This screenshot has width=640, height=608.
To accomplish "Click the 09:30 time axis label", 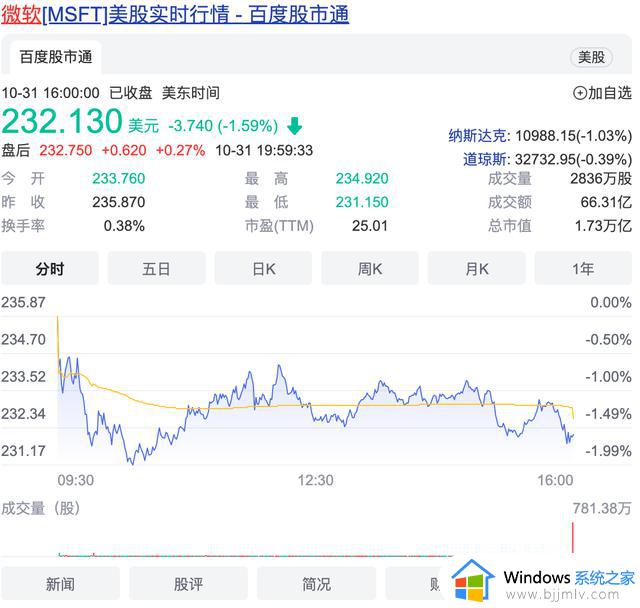I will pos(76,480).
